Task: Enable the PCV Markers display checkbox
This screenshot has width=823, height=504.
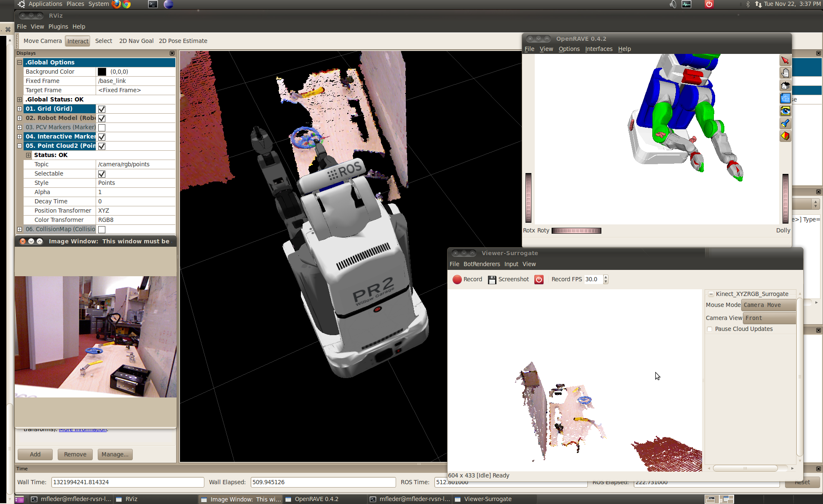Action: [x=102, y=128]
